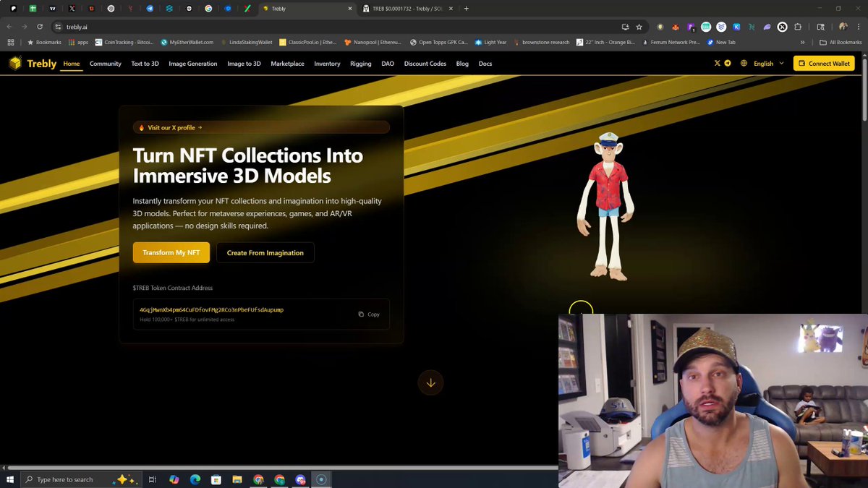
Task: Click the Trebly logo in the navbar
Action: point(33,64)
